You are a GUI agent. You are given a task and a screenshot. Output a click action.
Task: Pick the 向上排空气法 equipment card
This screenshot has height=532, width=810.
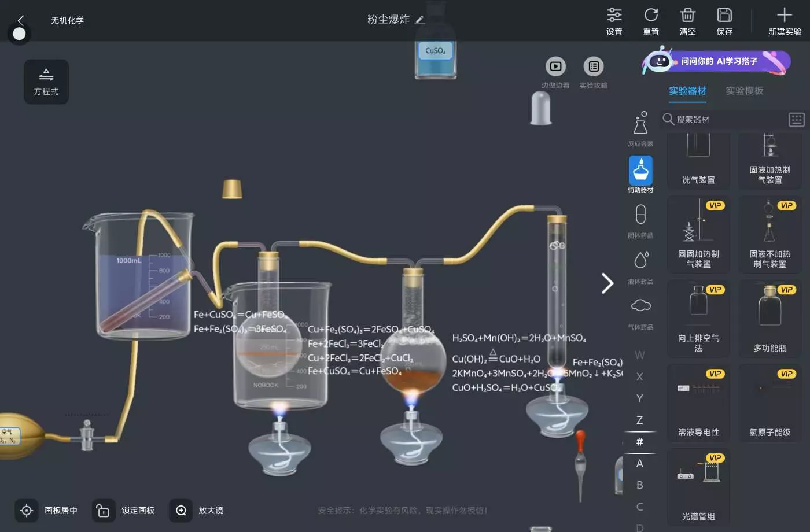coord(698,318)
